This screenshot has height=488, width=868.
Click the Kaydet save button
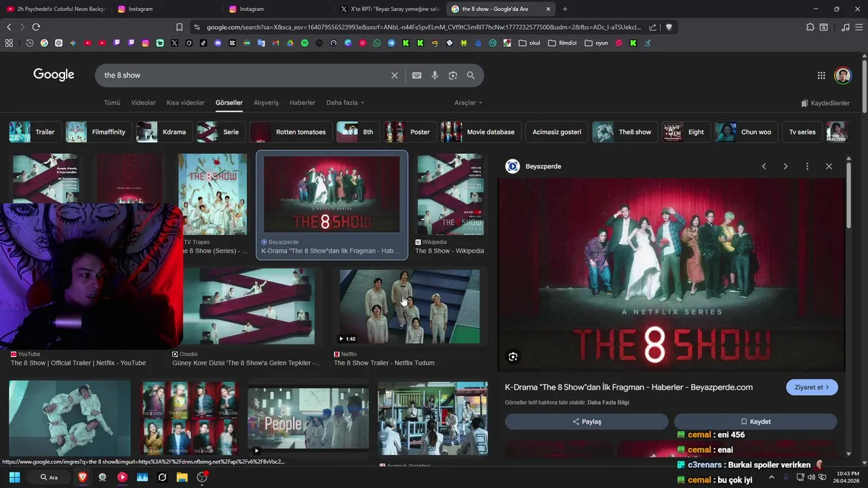(755, 422)
